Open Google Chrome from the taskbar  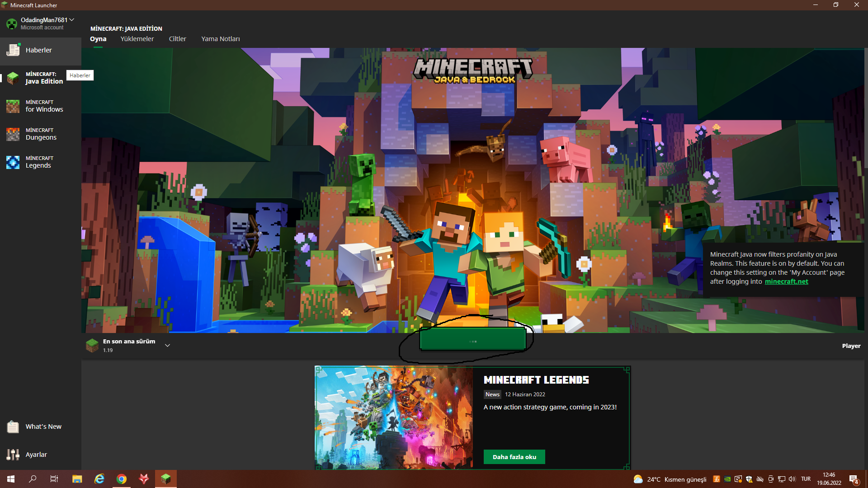pyautogui.click(x=121, y=479)
